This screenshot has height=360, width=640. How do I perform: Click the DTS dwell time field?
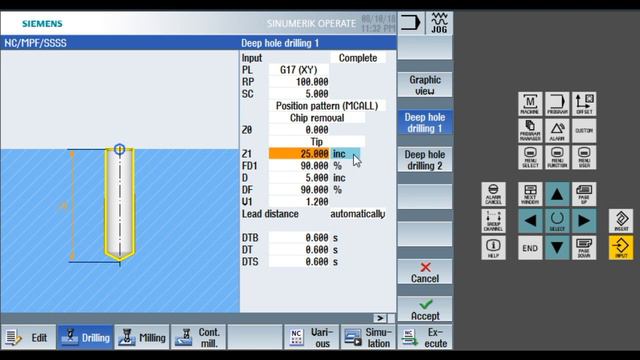click(x=299, y=262)
